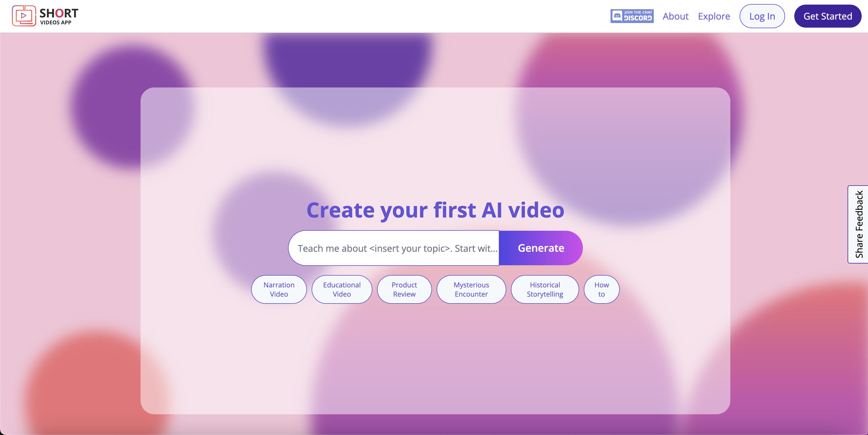Pick the How to preset

[x=602, y=289]
